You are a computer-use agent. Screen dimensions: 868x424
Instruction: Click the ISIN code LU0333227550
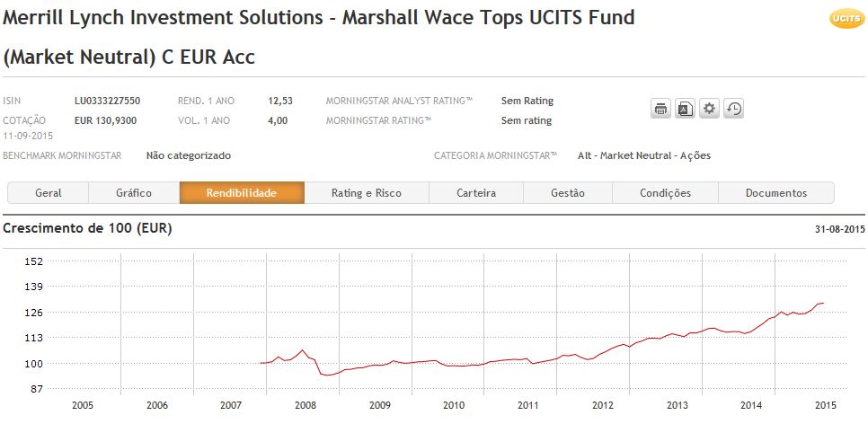[107, 101]
